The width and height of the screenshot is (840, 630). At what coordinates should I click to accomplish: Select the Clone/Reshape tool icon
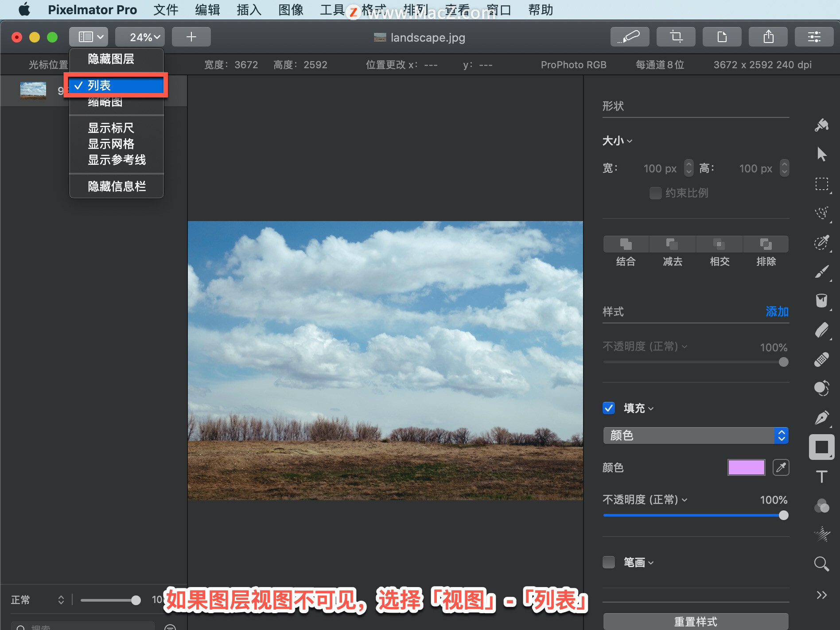[x=821, y=389]
